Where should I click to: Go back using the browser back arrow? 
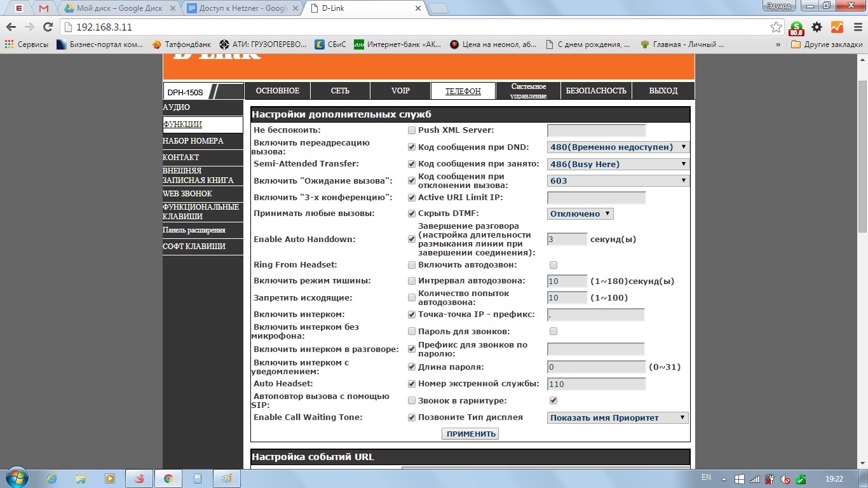[11, 27]
